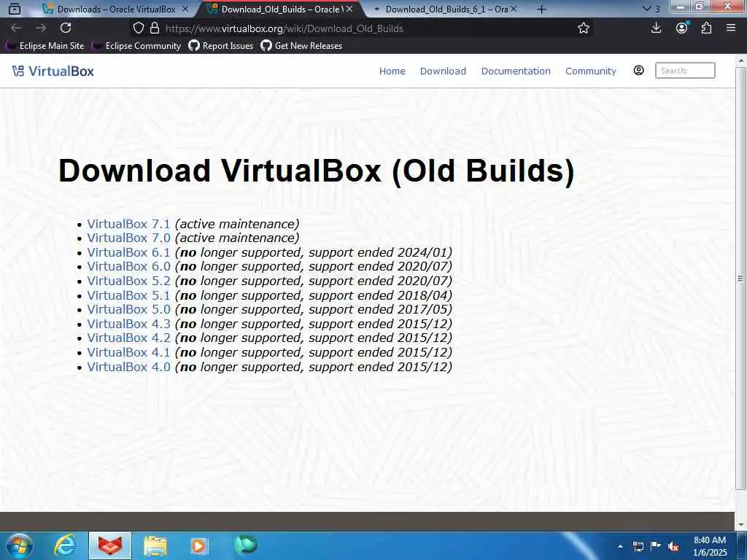The image size is (747, 560).
Task: Open the Firefox account icon
Action: coord(682,28)
